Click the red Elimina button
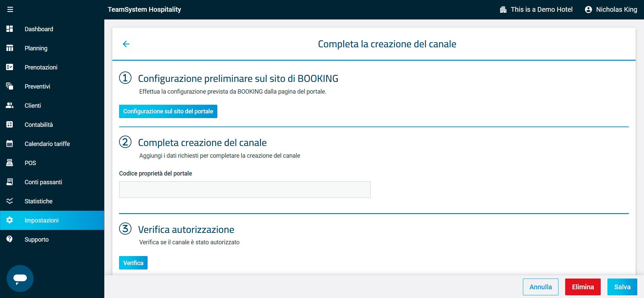The width and height of the screenshot is (644, 298). coord(583,287)
